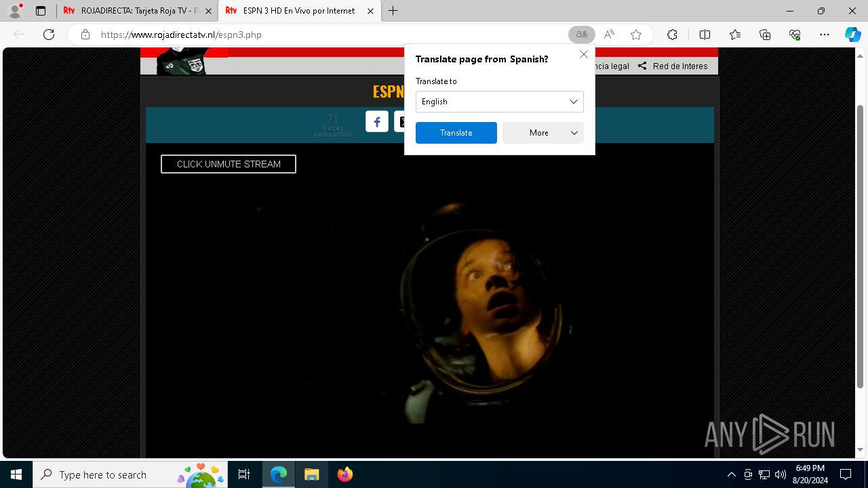Open the Collections icon
Image resolution: width=868 pixels, height=488 pixels.
pos(765,35)
